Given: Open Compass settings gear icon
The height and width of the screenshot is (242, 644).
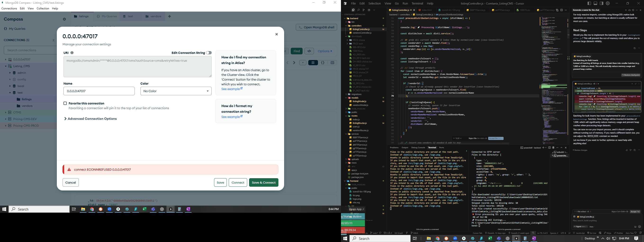Looking at the screenshot, I should point(64,19).
